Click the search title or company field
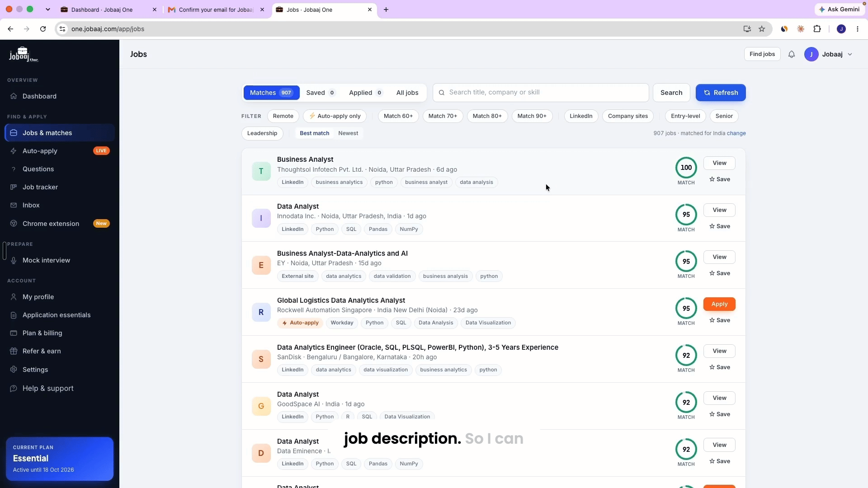Image resolution: width=868 pixels, height=488 pixels. (541, 93)
